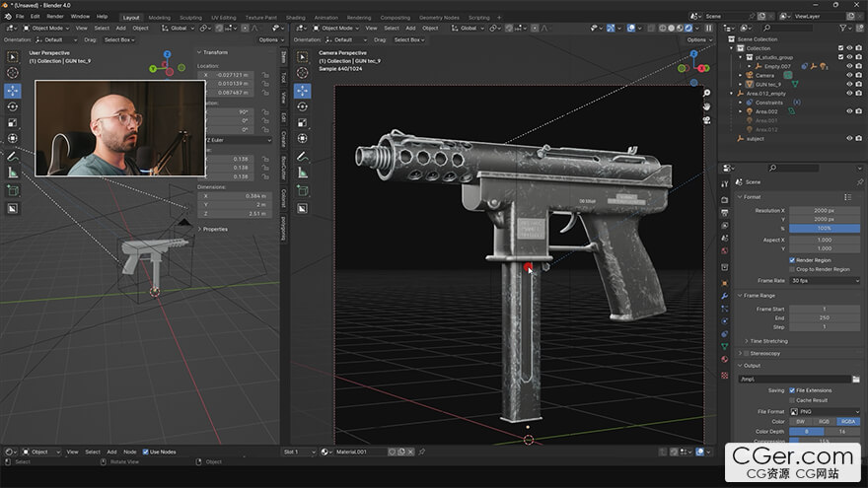Select the Cursor tool in left viewport
Image resolution: width=868 pixels, height=488 pixels.
tap(13, 73)
